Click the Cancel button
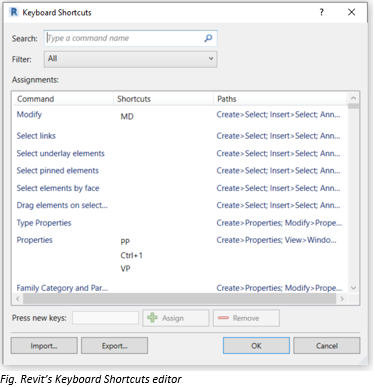375x387 pixels. tap(327, 346)
